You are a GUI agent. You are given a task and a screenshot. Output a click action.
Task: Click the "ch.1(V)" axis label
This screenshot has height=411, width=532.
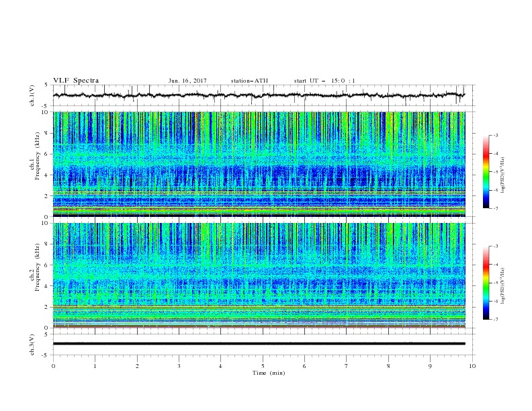coord(32,95)
